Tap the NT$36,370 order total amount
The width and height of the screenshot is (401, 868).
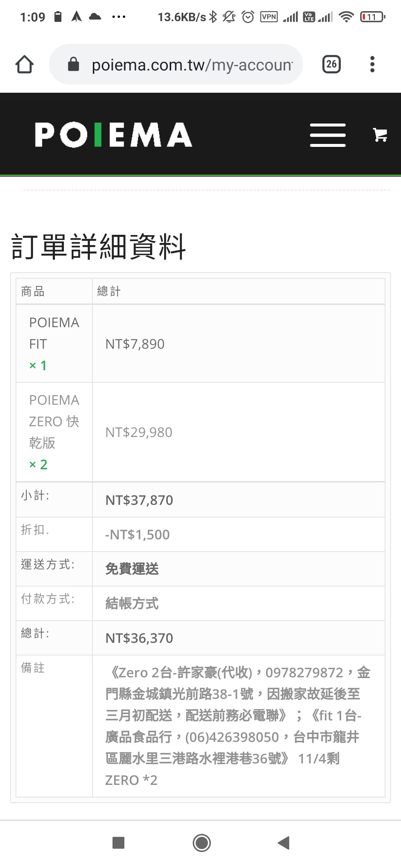[139, 638]
